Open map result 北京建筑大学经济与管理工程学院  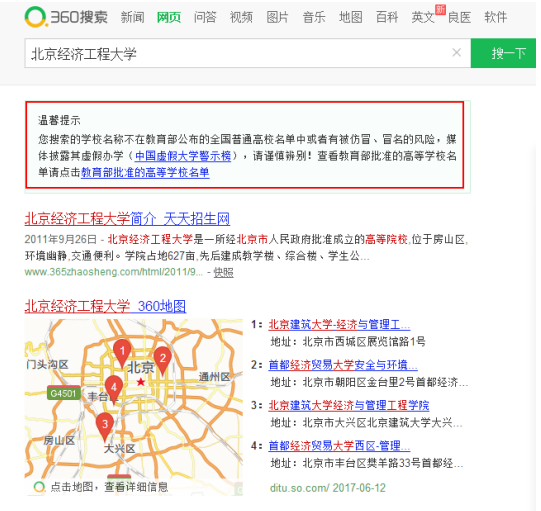point(349,405)
